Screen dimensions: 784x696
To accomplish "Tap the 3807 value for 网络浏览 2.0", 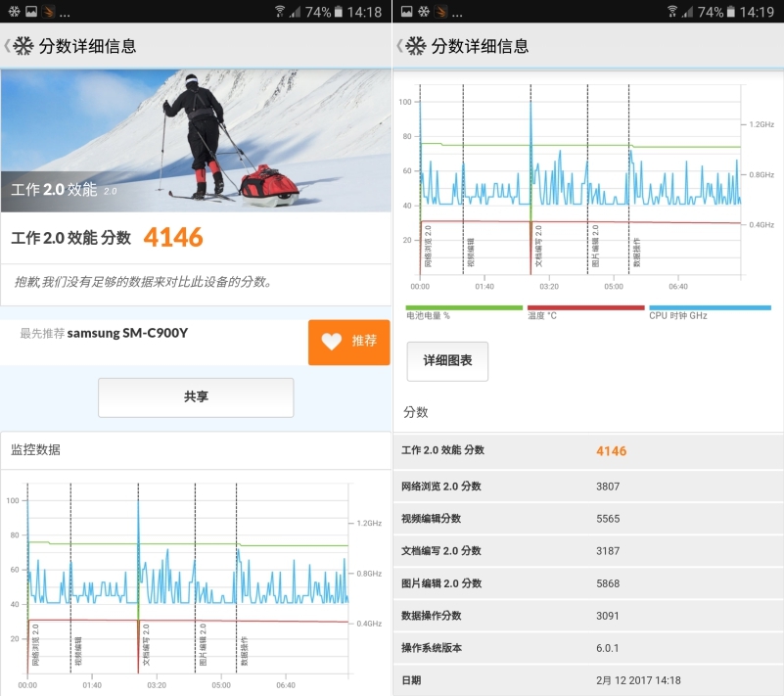I will 608,487.
